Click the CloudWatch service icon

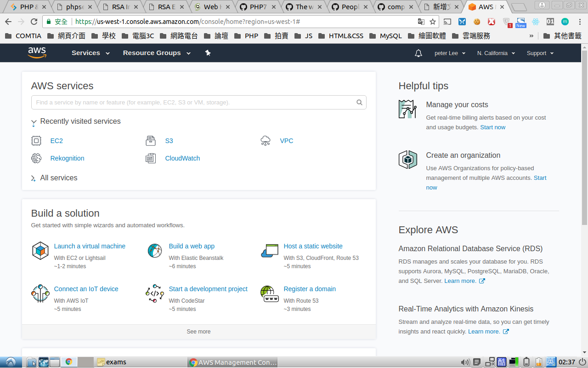151,158
